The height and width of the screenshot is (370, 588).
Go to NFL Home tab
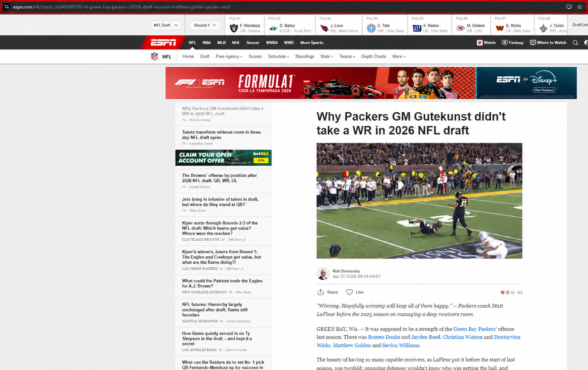188,57
